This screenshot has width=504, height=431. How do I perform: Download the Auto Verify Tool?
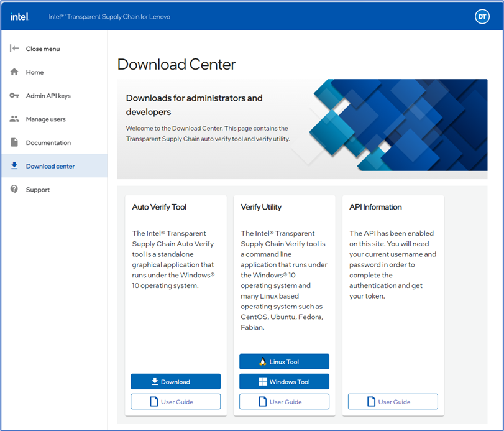(175, 381)
